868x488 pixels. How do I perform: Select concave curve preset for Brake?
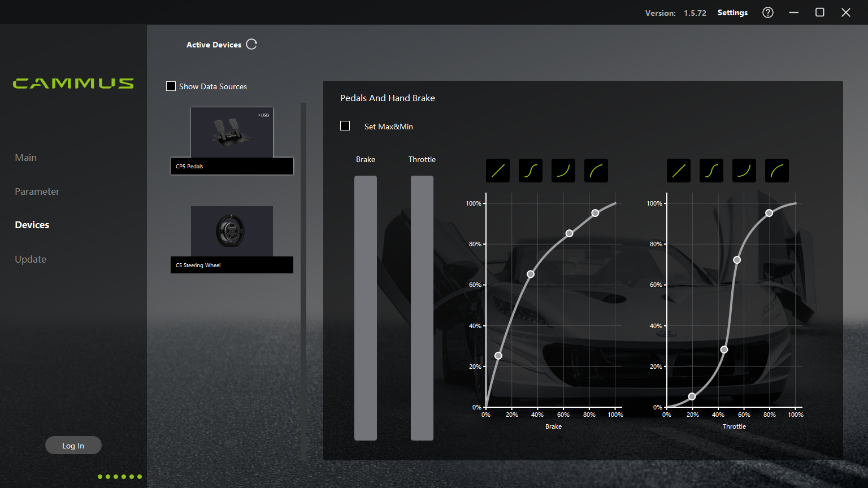pos(563,171)
